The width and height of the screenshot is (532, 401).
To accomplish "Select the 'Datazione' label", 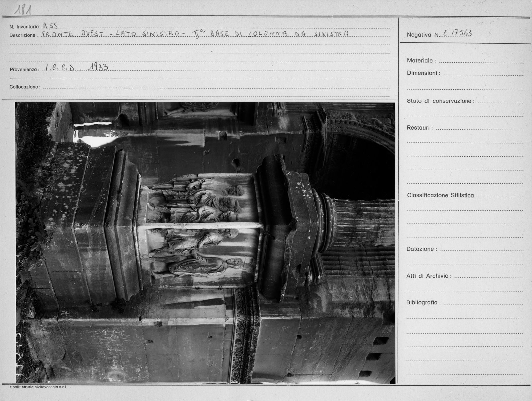I will (x=422, y=249).
